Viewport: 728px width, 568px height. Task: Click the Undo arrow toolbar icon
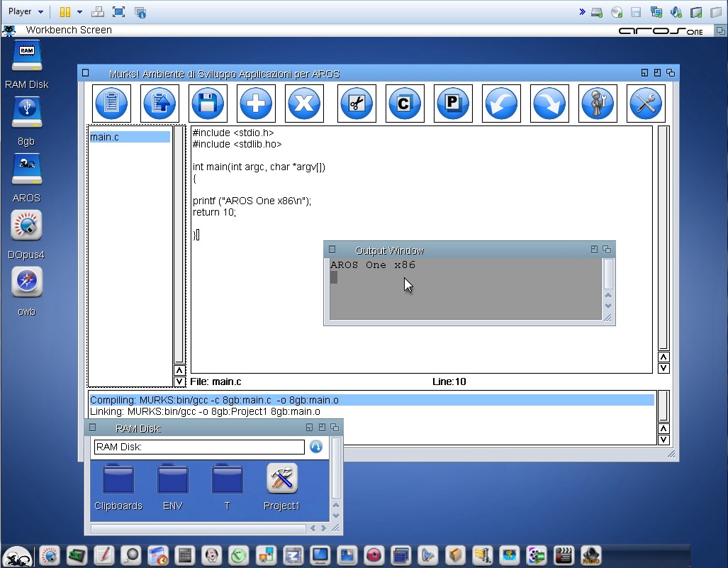pos(501,104)
